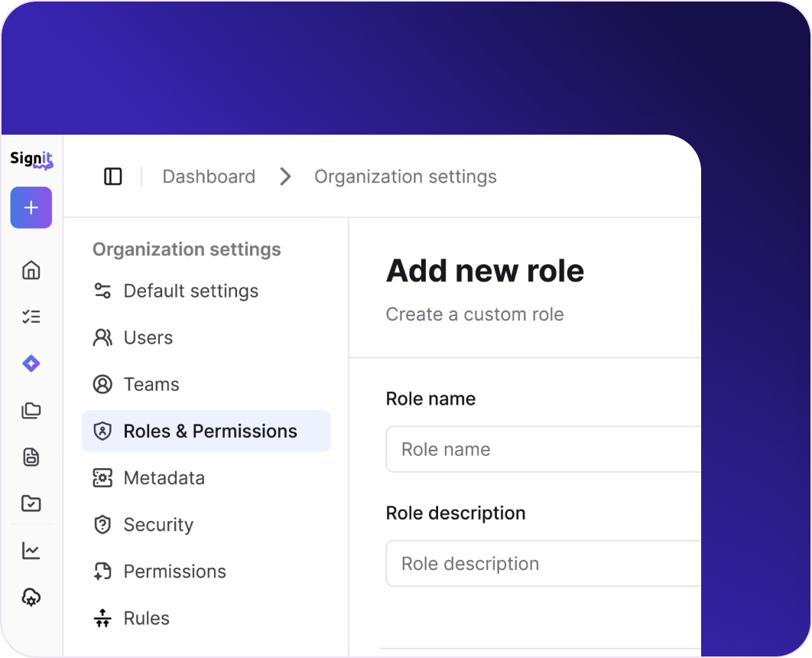
Task: Open the analytics line chart icon
Action: [x=31, y=551]
